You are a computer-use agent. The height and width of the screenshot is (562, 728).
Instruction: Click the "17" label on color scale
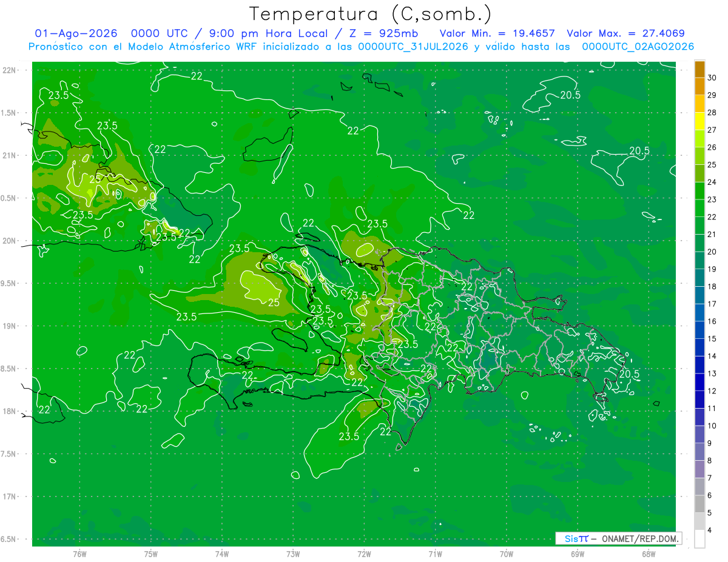pyautogui.click(x=712, y=304)
